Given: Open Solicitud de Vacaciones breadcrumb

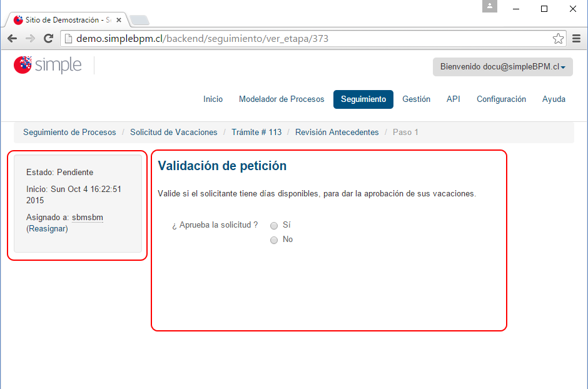Looking at the screenshot, I should [x=173, y=132].
